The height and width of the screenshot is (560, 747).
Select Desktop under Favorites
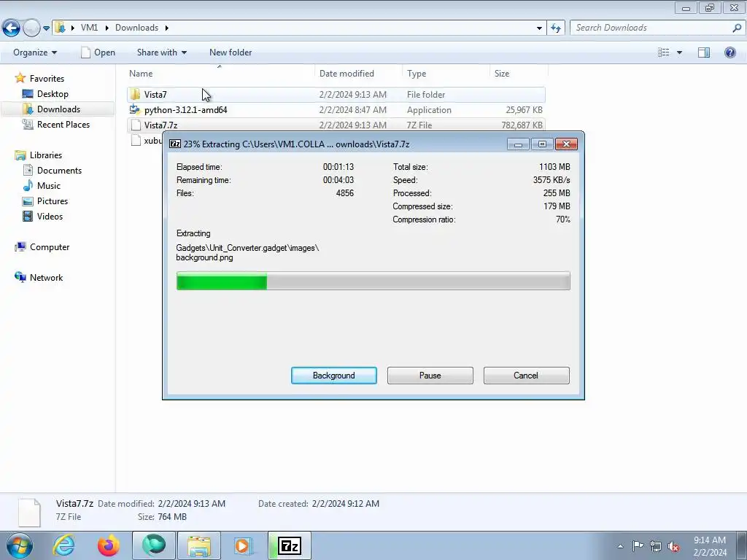(x=53, y=94)
